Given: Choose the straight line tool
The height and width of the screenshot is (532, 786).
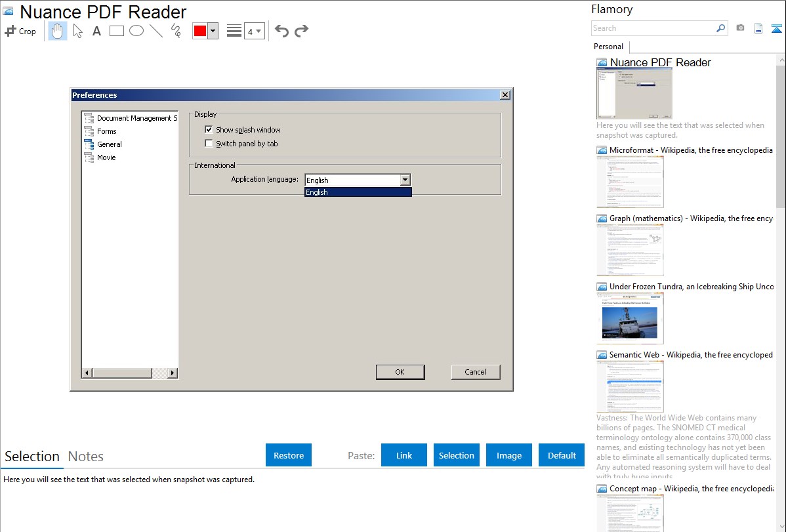Looking at the screenshot, I should tap(156, 31).
